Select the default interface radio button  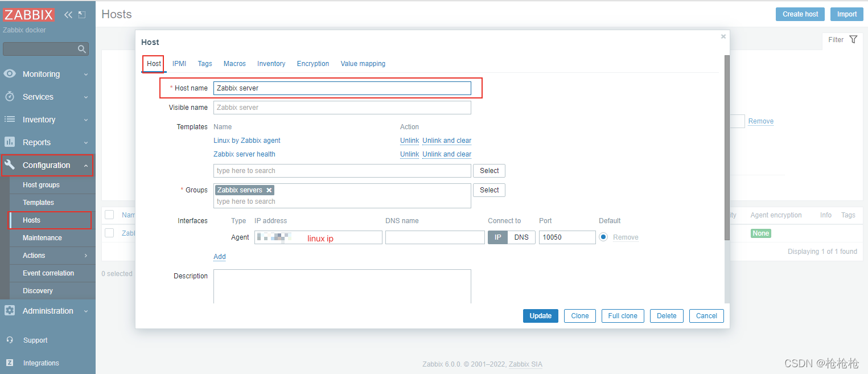603,237
